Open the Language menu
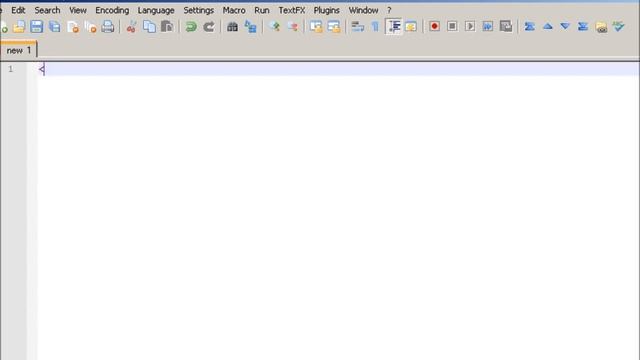Image resolution: width=640 pixels, height=360 pixels. [x=156, y=10]
